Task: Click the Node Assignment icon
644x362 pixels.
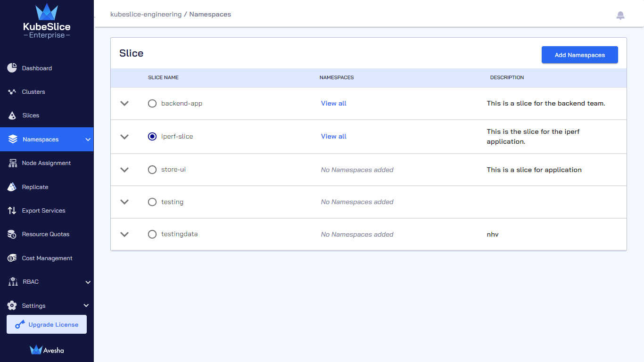Action: coord(13,163)
